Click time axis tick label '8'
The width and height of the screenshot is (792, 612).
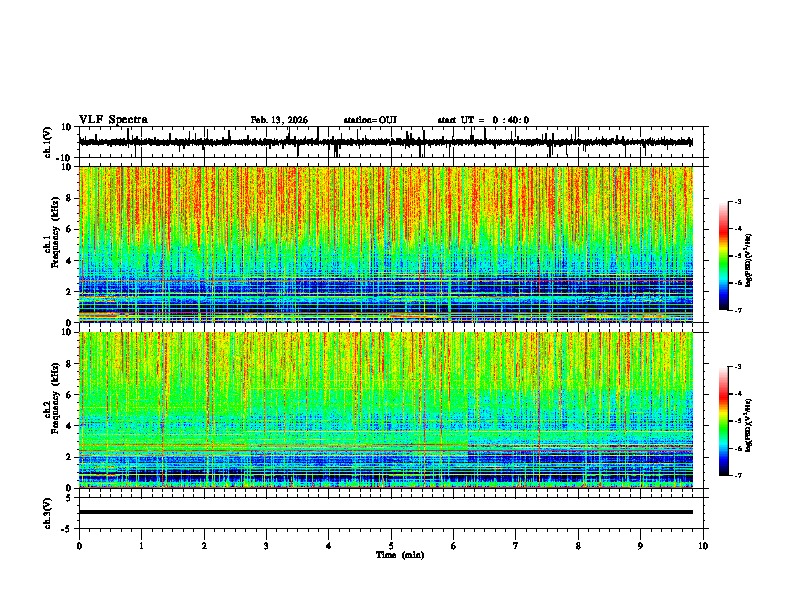578,546
